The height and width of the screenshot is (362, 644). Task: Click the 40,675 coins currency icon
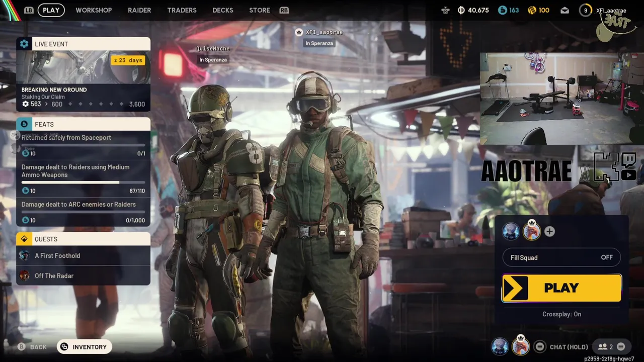(x=461, y=10)
